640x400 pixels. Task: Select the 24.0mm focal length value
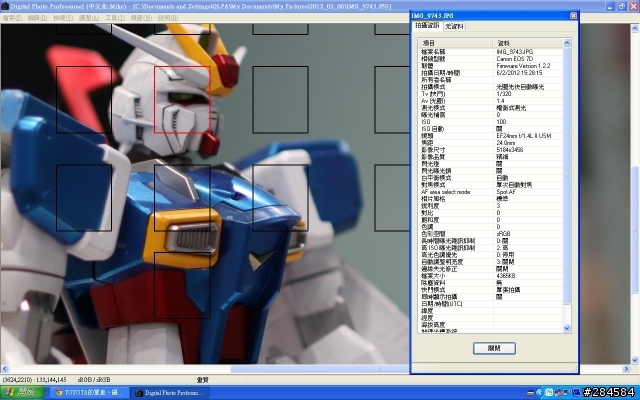pyautogui.click(x=506, y=143)
